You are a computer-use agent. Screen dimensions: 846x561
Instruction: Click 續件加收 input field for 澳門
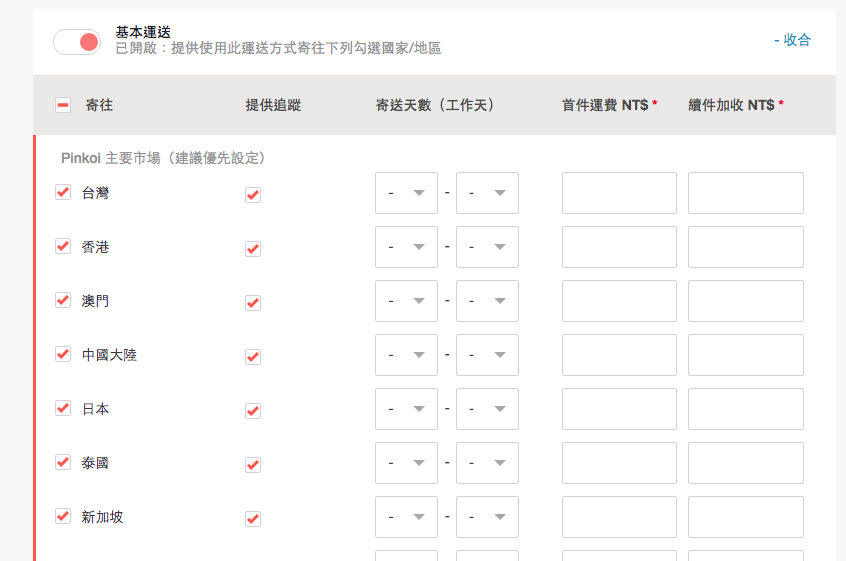click(x=746, y=301)
